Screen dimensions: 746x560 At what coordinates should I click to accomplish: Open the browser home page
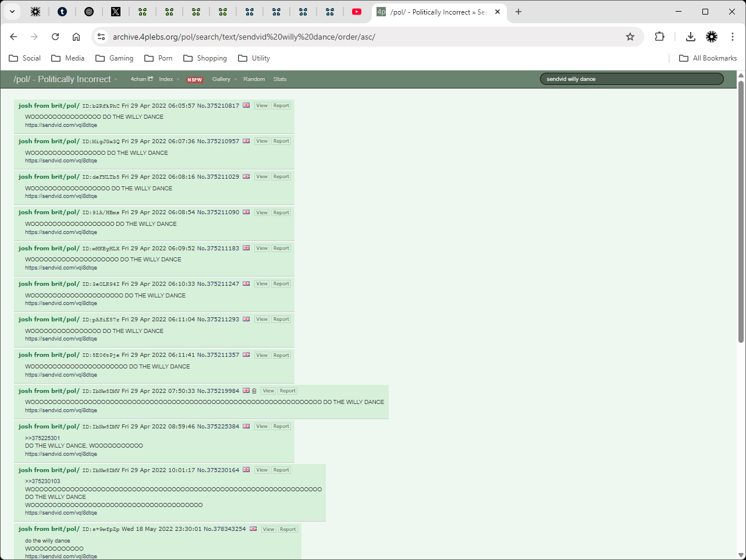coord(76,37)
